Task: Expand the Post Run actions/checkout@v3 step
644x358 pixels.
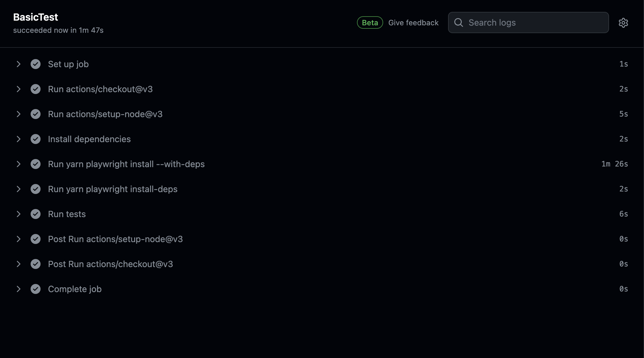Action: [x=18, y=264]
